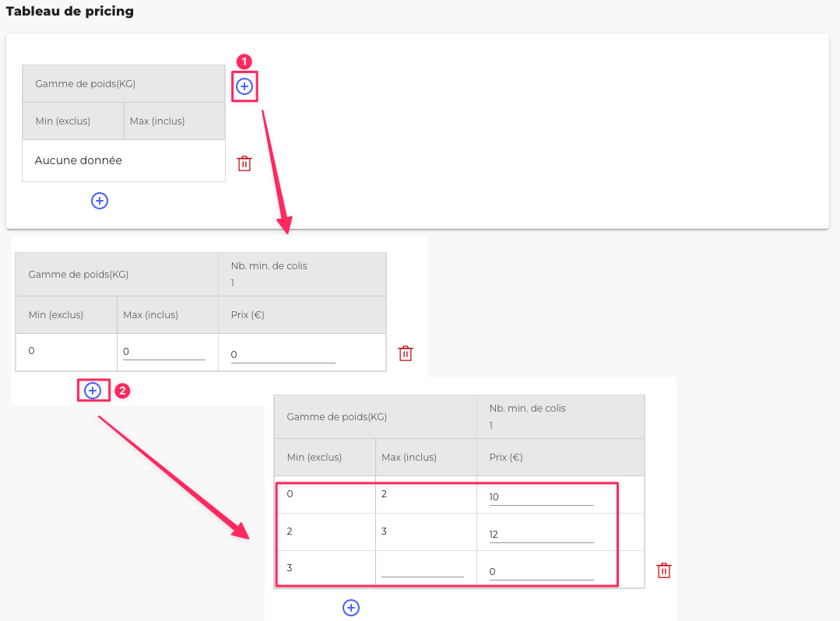840x621 pixels.
Task: Add a row below the "Aucune donnée" table
Action: (x=100, y=201)
